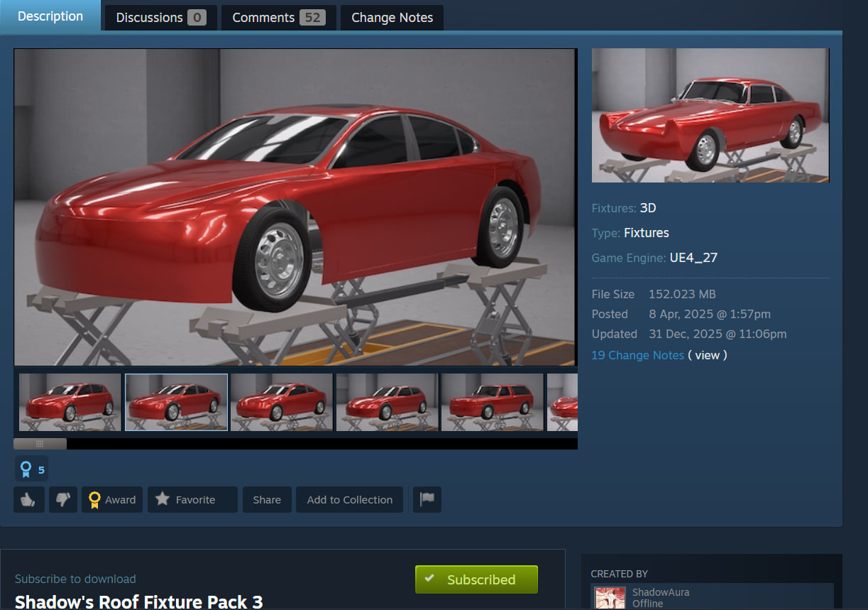868x610 pixels.
Task: Click the view link beside Change Notes
Action: [707, 355]
